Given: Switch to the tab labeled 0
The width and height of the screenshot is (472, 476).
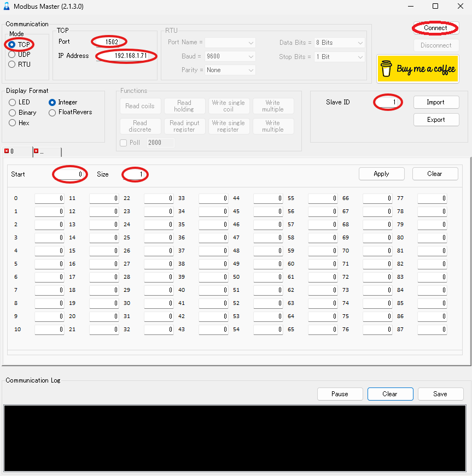Looking at the screenshot, I should click(x=15, y=151).
